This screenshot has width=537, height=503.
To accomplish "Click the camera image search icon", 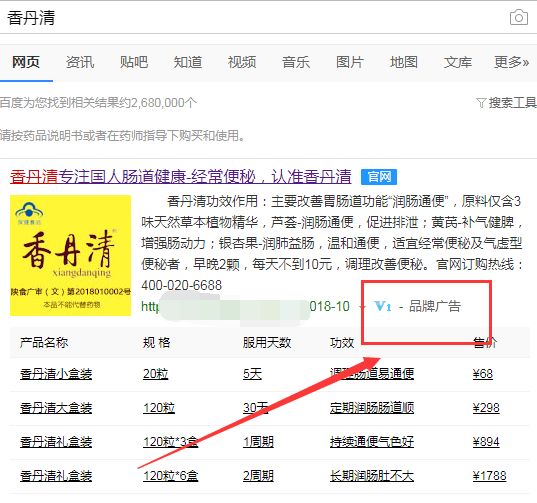I will [519, 17].
